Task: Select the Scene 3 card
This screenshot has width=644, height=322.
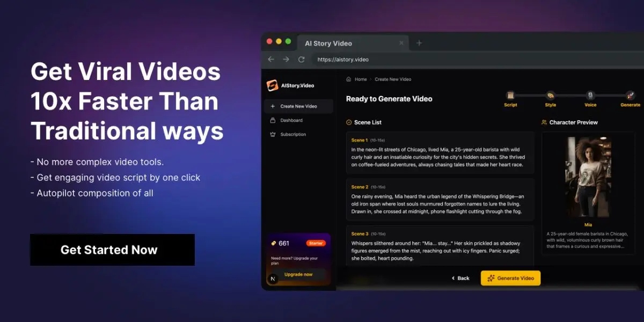Action: point(440,245)
